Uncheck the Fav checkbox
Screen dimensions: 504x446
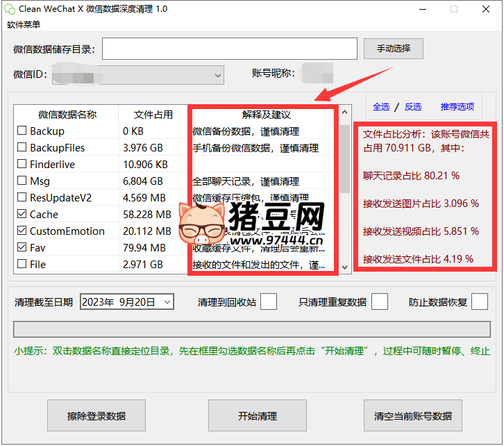[22, 247]
